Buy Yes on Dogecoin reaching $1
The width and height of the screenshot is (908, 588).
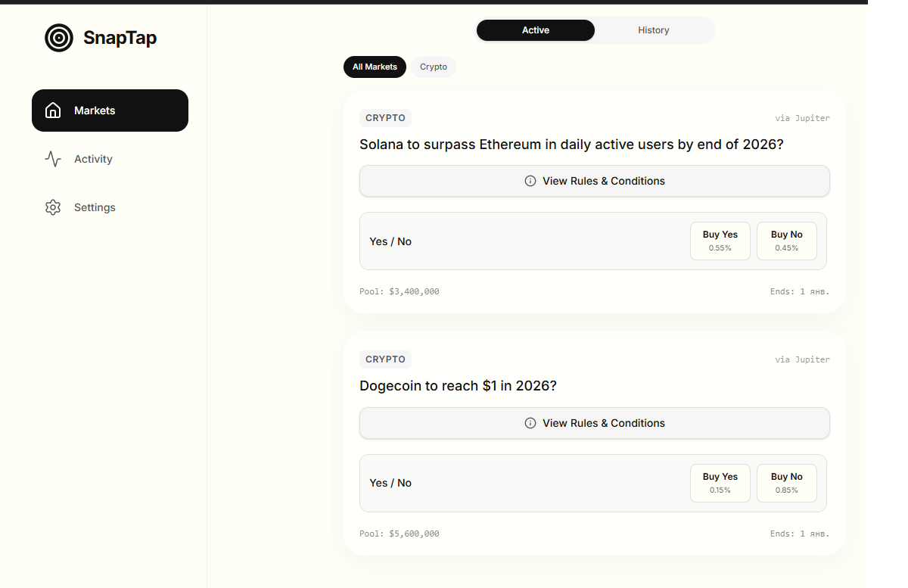tap(720, 483)
